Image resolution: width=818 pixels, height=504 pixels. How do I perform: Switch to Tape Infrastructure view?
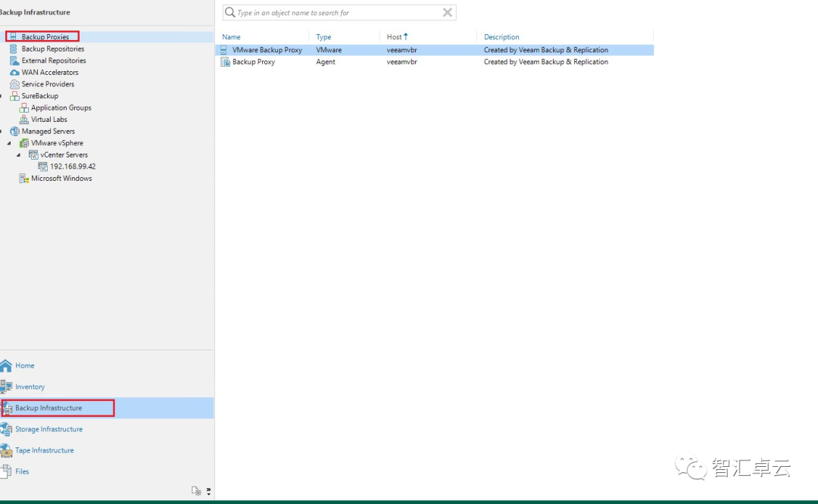click(x=45, y=450)
